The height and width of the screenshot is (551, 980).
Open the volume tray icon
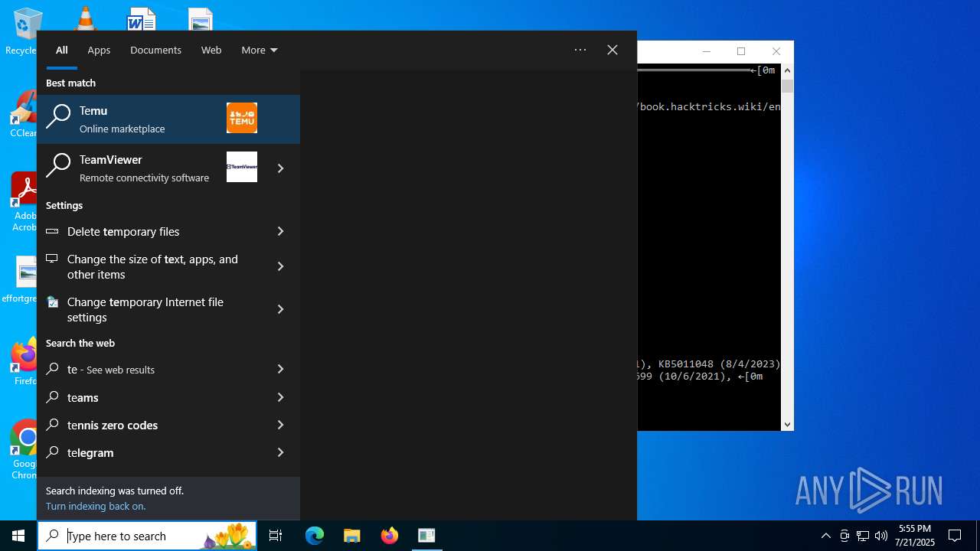pos(881,536)
